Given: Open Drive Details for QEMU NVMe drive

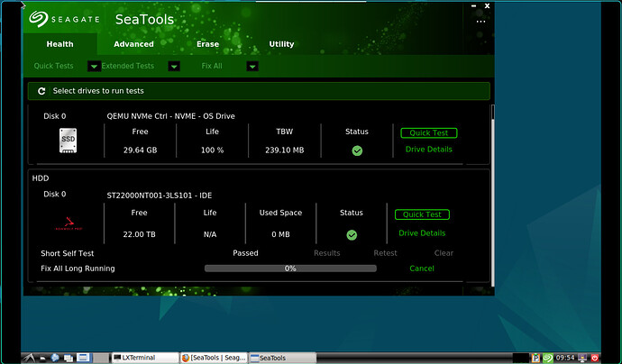Looking at the screenshot, I should (x=429, y=150).
